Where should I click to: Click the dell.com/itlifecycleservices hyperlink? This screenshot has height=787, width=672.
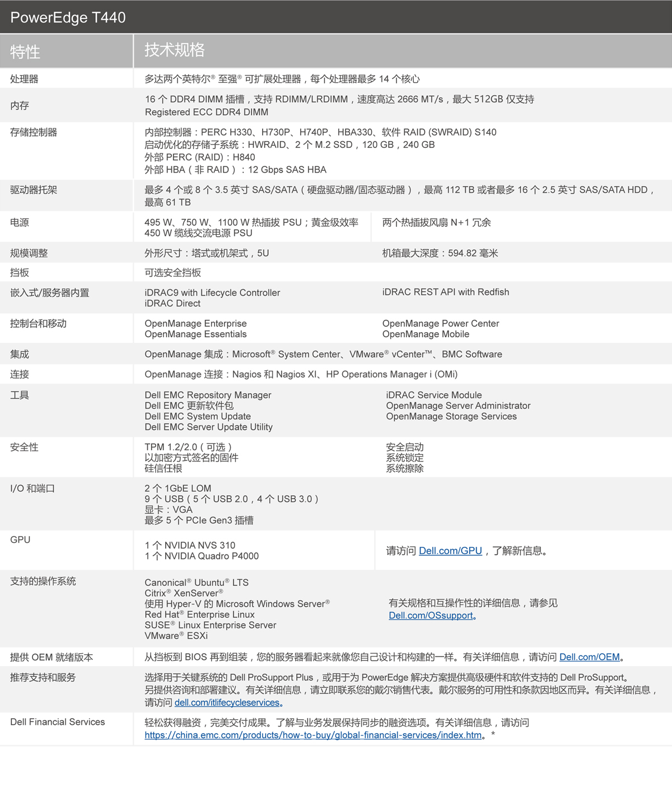(x=228, y=702)
